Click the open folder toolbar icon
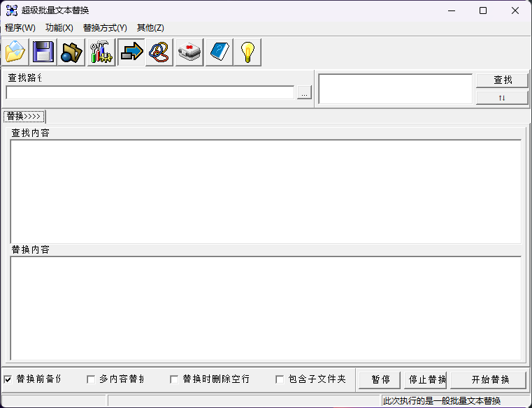The height and width of the screenshot is (408, 532). click(x=15, y=52)
